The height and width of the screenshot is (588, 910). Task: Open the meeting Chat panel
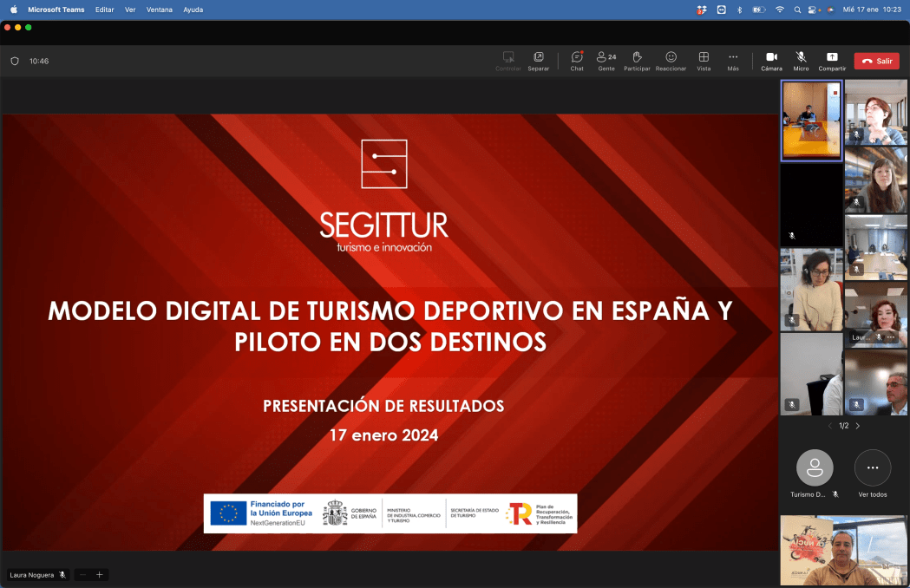(577, 57)
